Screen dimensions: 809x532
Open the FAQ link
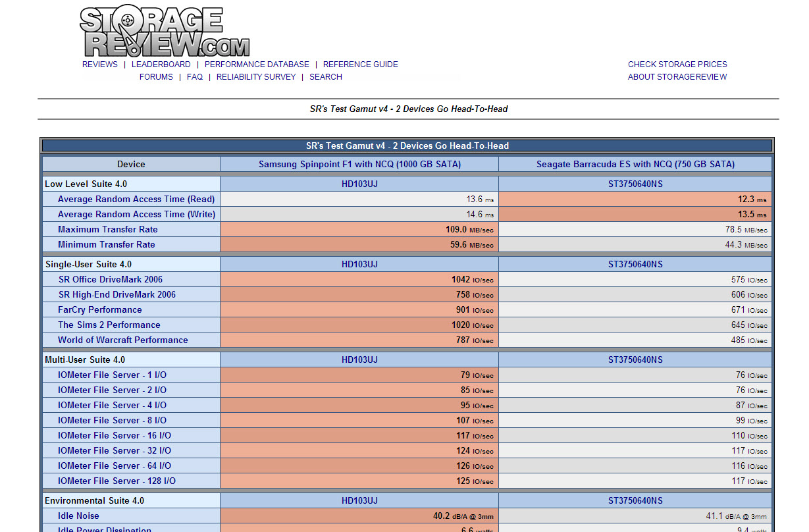pos(195,77)
